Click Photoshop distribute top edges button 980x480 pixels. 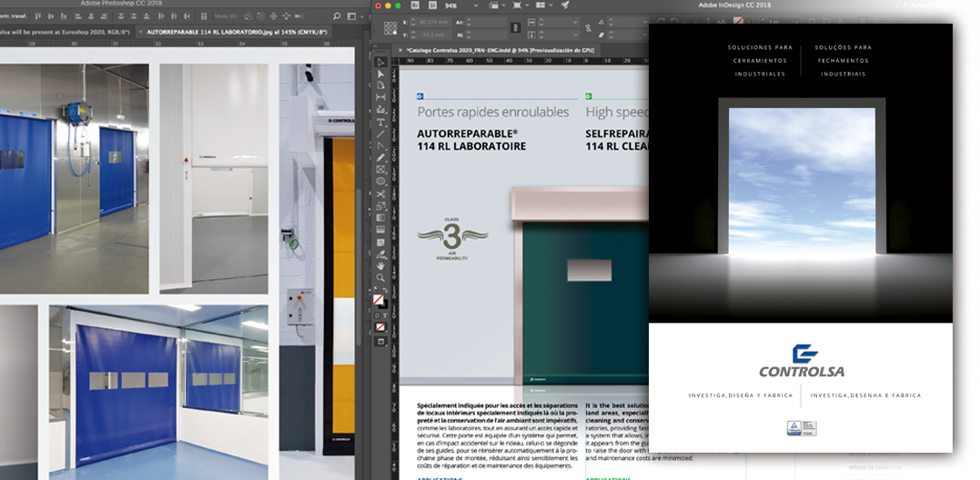(x=121, y=16)
